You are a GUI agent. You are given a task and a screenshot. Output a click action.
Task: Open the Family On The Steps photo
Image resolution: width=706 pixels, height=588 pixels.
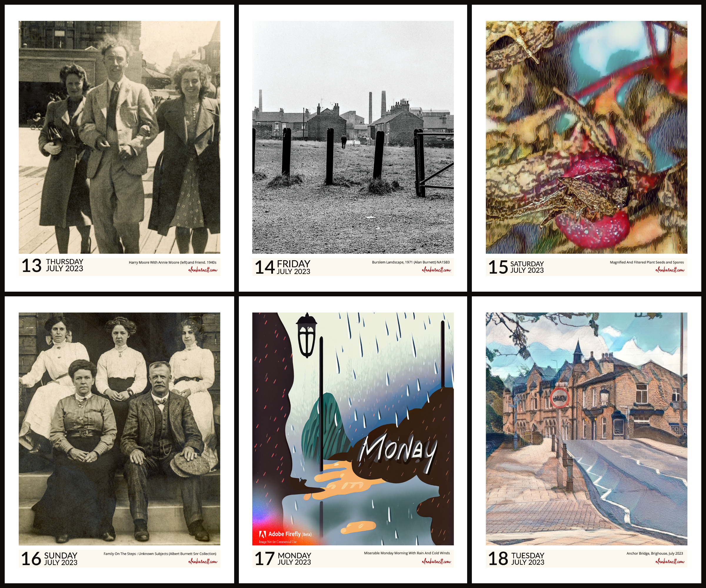[119, 429]
